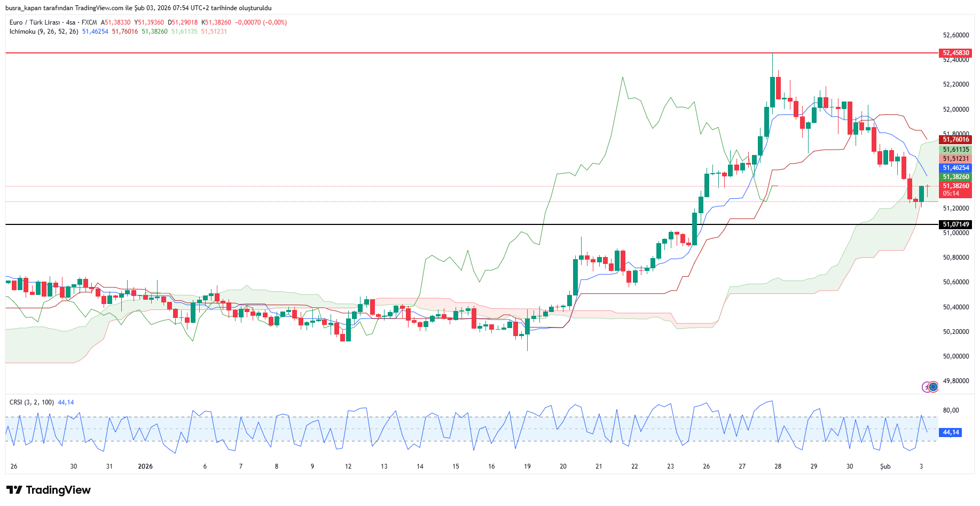Click the blue 44,14 CRSI value label
The height and width of the screenshot is (506, 980).
click(x=950, y=432)
